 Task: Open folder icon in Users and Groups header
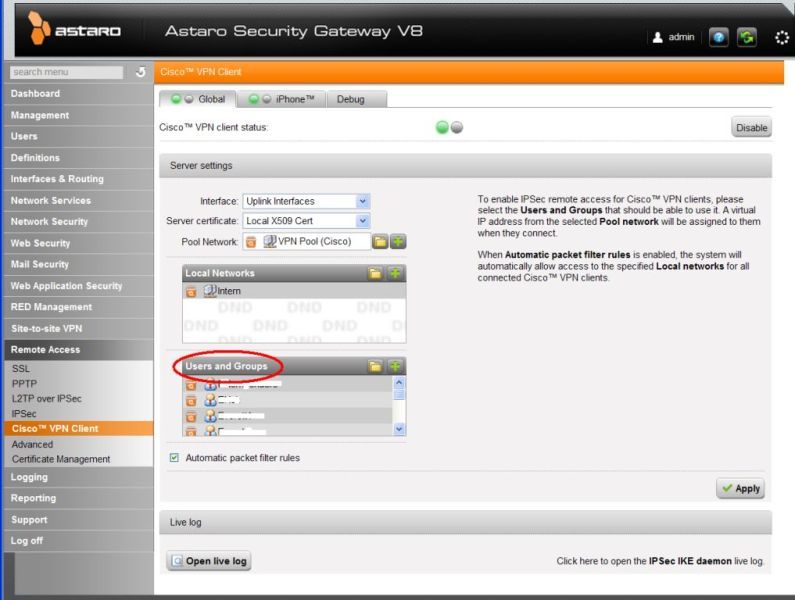pyautogui.click(x=375, y=366)
